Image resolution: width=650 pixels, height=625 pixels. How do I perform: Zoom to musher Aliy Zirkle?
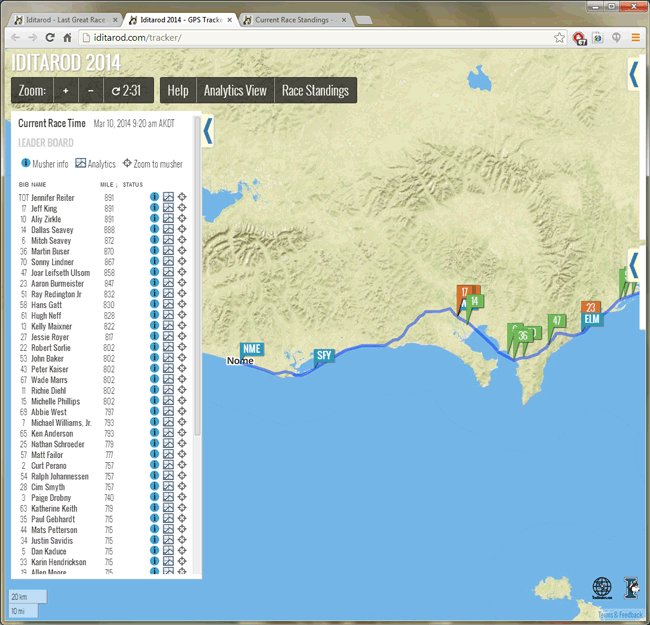tap(182, 218)
